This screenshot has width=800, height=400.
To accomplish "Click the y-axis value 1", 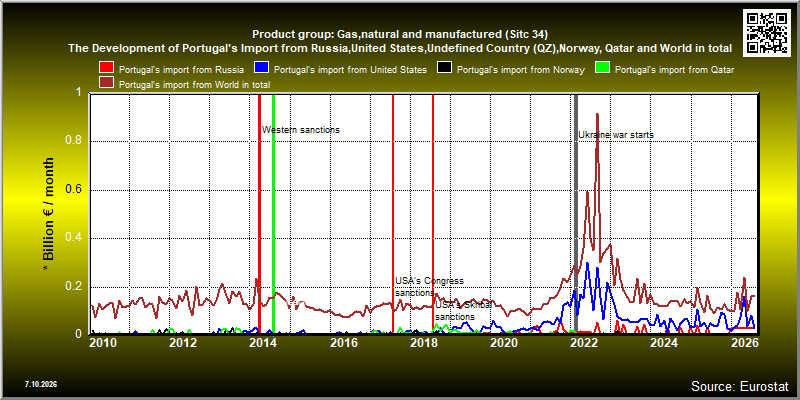I will (78, 92).
